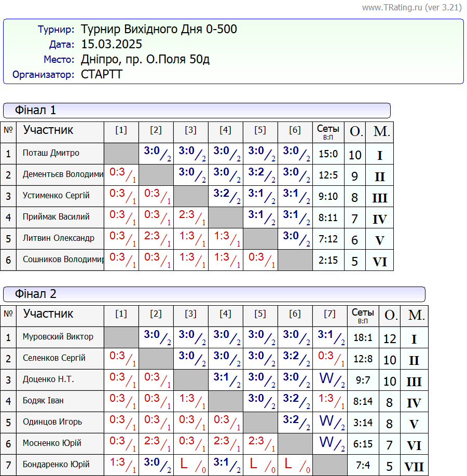Select participant Приймак Василий

[56, 217]
